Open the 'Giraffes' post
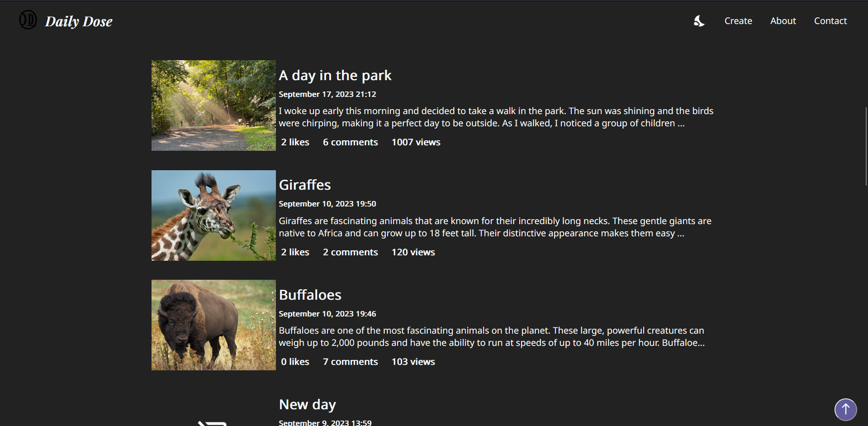 coord(304,185)
